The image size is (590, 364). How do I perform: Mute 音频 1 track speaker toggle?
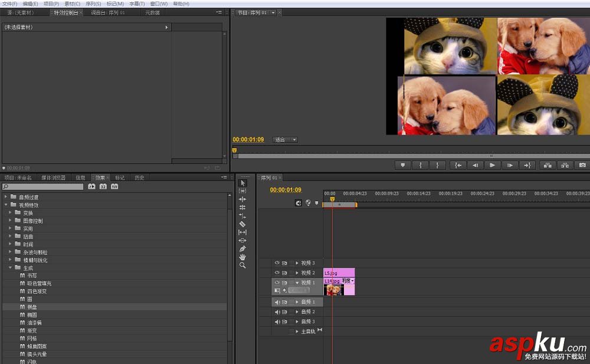click(277, 302)
